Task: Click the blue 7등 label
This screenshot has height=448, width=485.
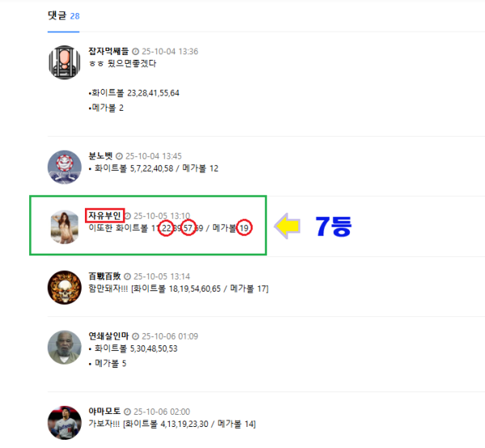Action: pos(333,226)
